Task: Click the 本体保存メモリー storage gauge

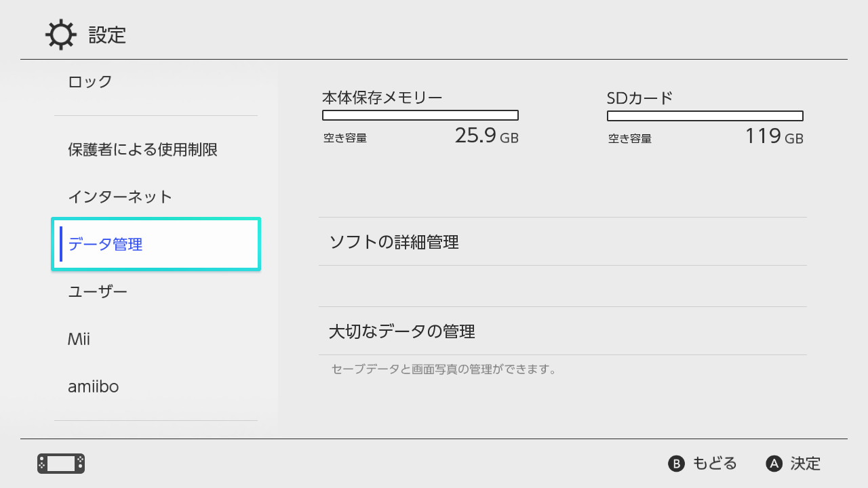Action: [x=420, y=115]
